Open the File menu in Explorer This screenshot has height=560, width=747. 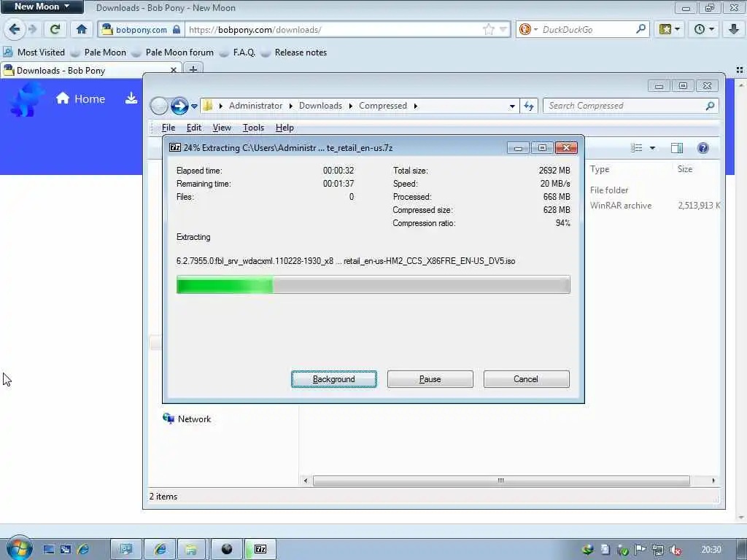point(169,128)
